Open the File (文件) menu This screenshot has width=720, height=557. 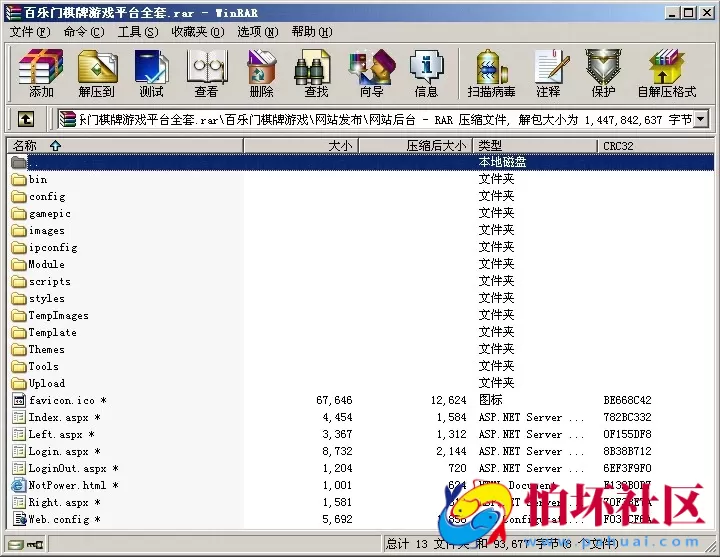pos(30,32)
